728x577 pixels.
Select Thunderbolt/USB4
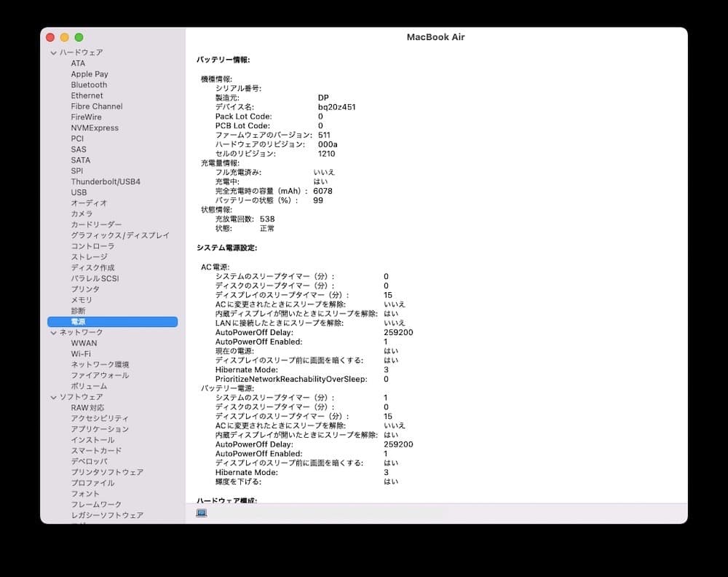pos(104,181)
